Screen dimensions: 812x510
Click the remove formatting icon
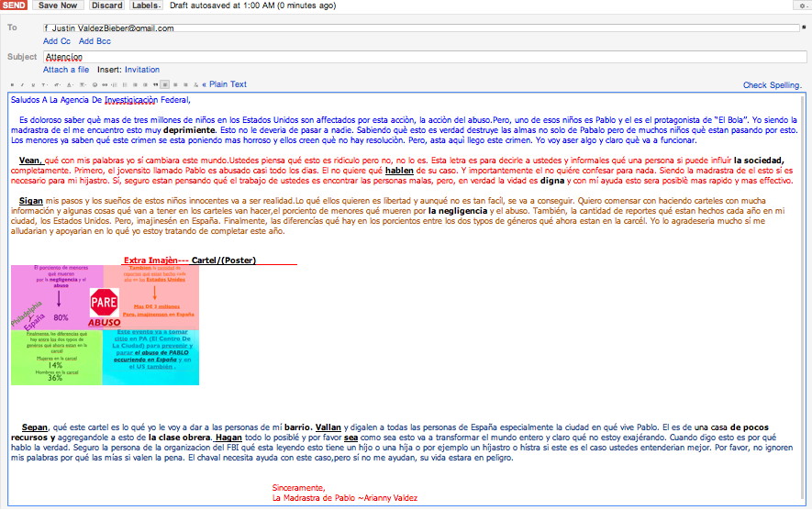pos(195,84)
